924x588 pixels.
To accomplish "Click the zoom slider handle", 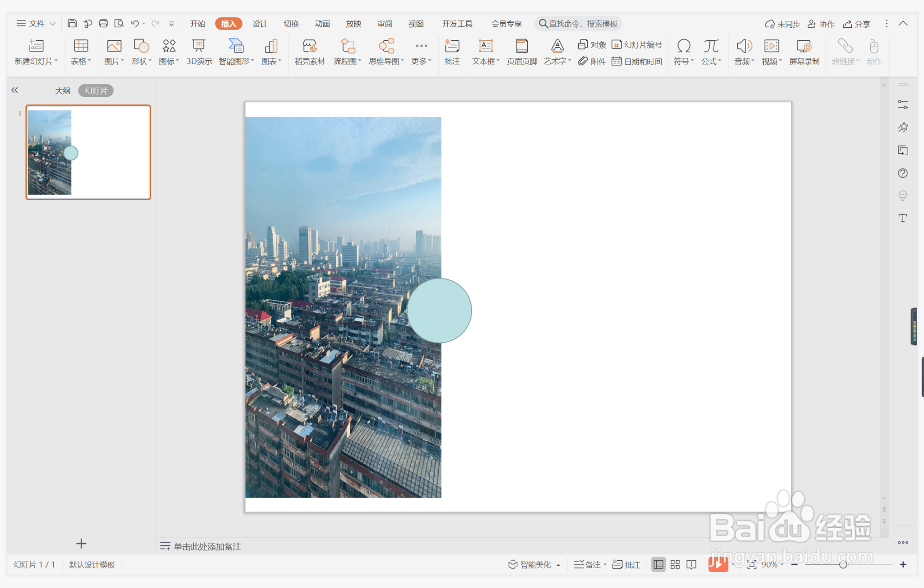I will coord(843,564).
